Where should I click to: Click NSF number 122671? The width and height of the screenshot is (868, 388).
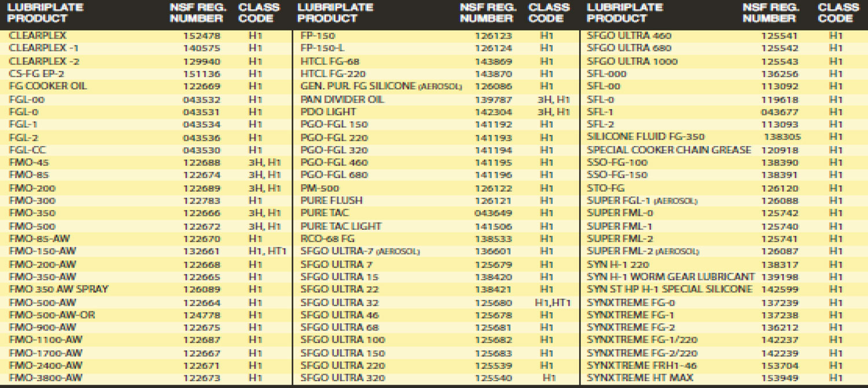[x=202, y=365]
